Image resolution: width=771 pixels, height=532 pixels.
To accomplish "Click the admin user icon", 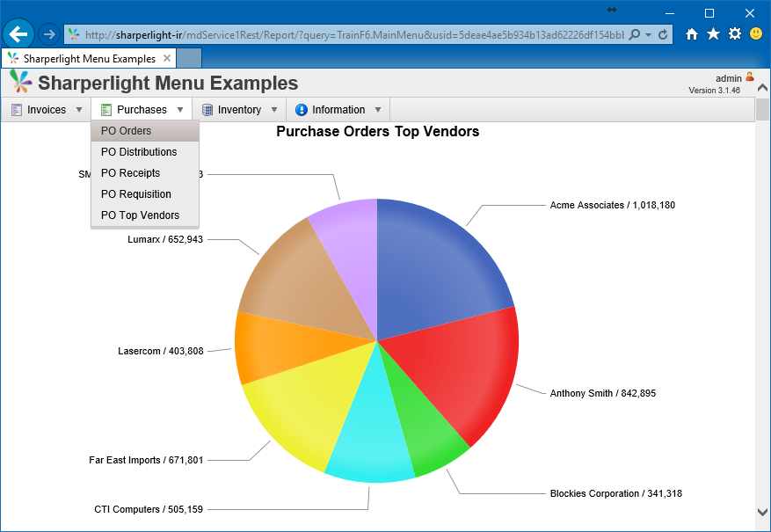I will (x=750, y=77).
